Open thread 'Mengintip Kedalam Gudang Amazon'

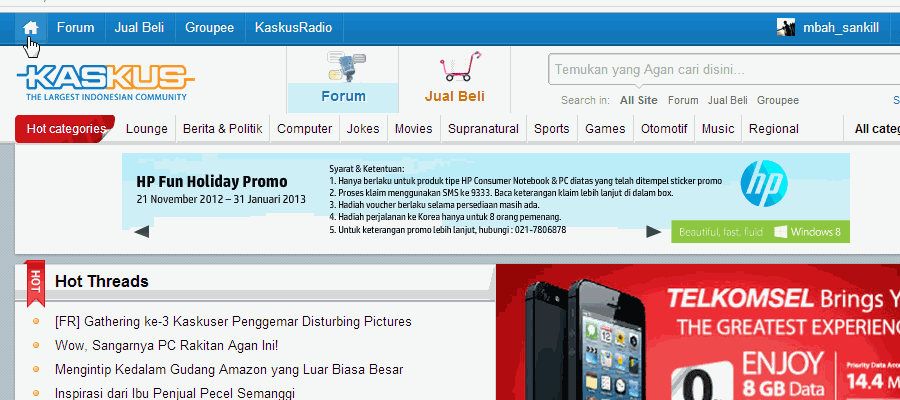[229, 370]
